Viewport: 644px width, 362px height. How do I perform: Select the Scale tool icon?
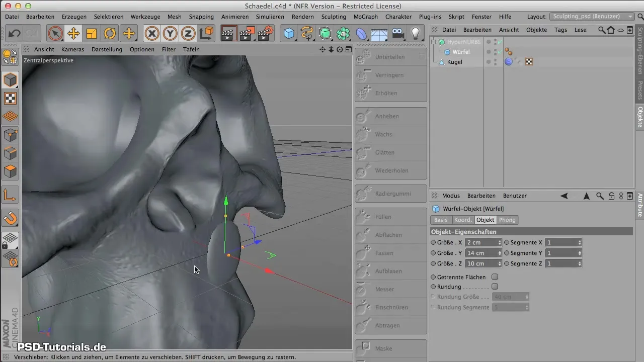(92, 34)
